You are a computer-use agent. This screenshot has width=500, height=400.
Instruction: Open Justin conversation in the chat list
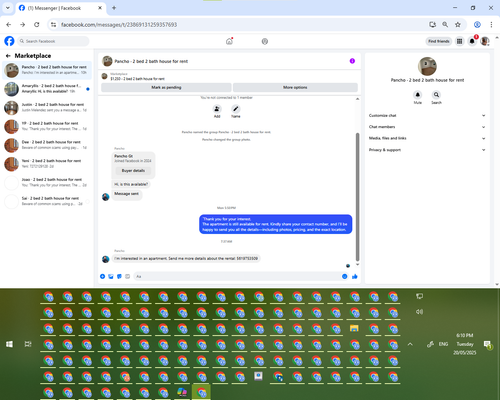tap(47, 107)
